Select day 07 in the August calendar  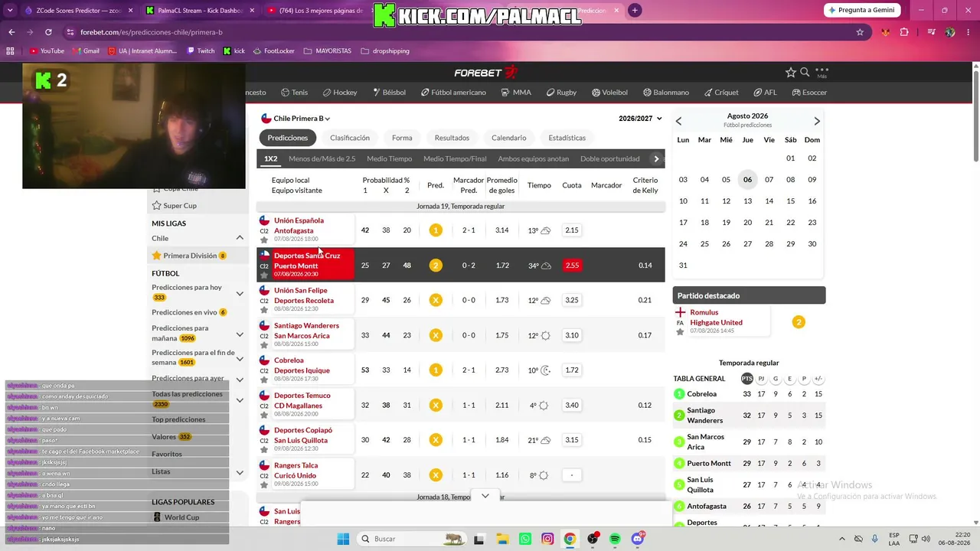coord(769,180)
